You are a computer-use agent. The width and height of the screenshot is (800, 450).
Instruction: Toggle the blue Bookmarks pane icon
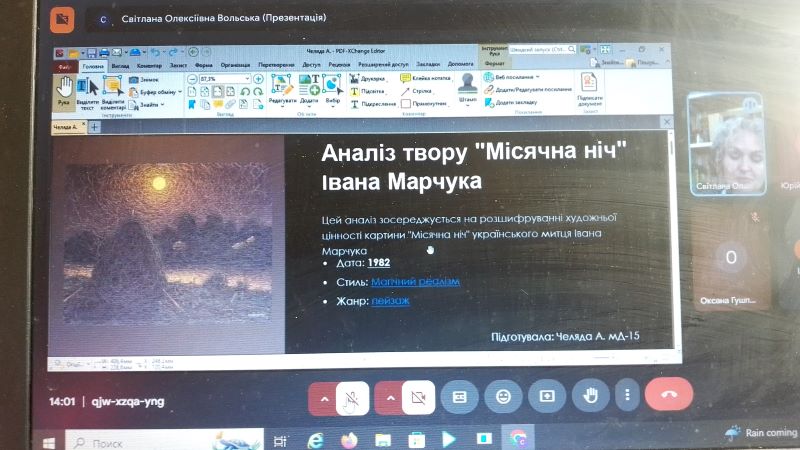click(192, 105)
